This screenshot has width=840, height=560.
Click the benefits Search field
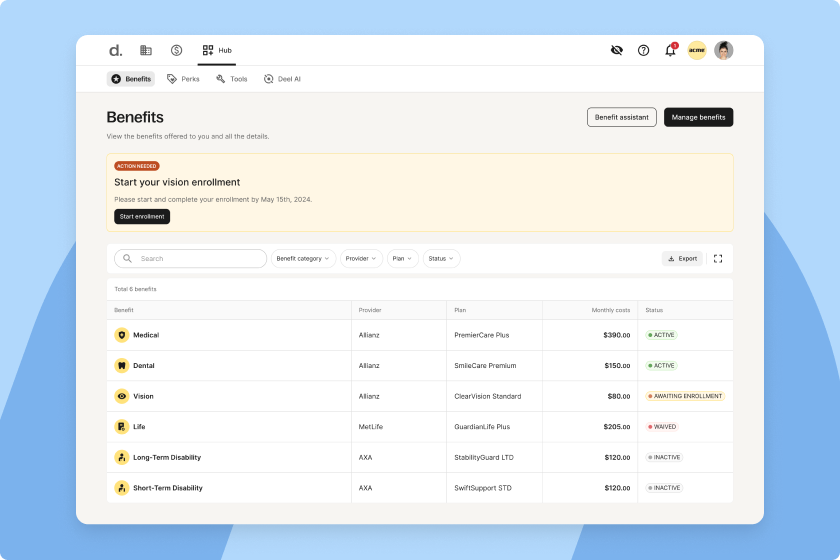pos(191,258)
